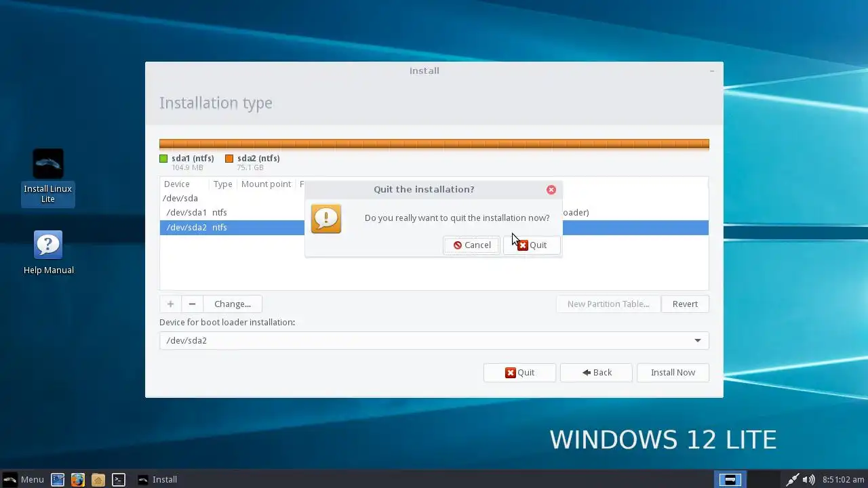The height and width of the screenshot is (488, 868).
Task: Click the Device column header
Action: coord(177,184)
